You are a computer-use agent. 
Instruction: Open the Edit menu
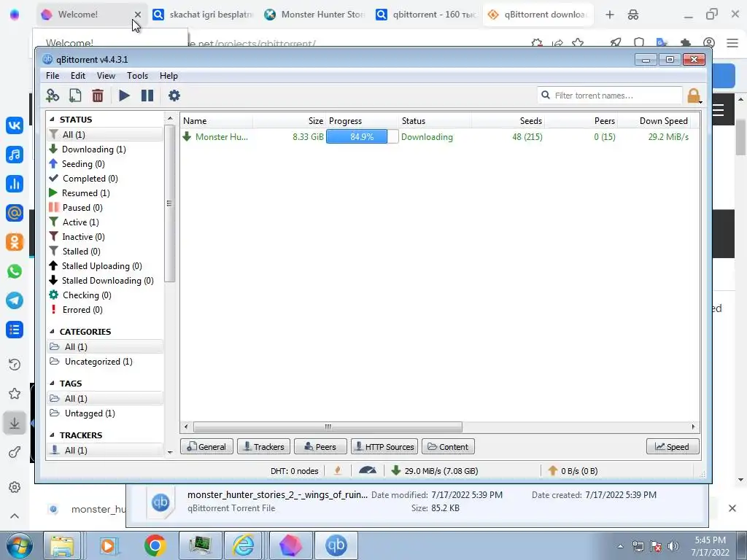[77, 76]
